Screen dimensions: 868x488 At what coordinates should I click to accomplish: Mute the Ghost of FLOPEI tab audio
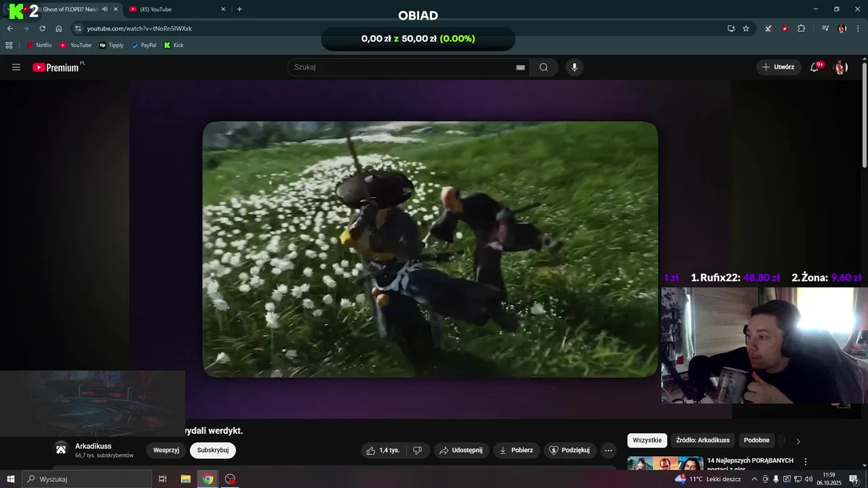point(104,9)
